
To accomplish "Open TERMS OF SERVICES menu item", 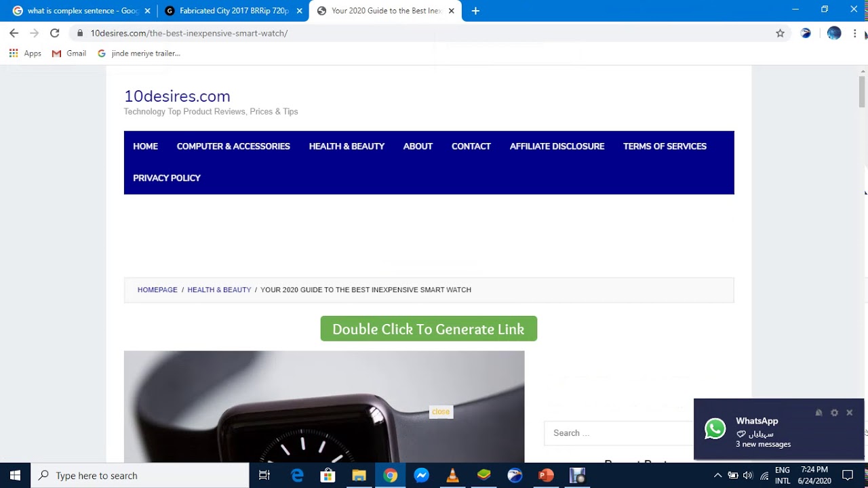I will (x=665, y=146).
